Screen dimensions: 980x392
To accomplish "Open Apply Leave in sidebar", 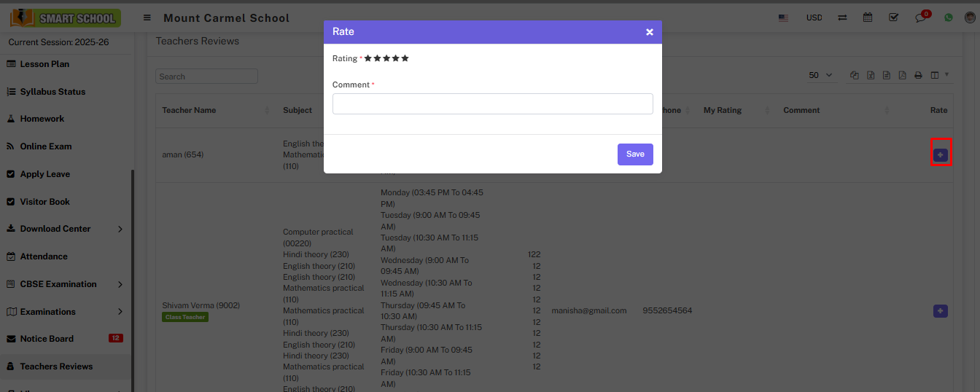I will (45, 174).
